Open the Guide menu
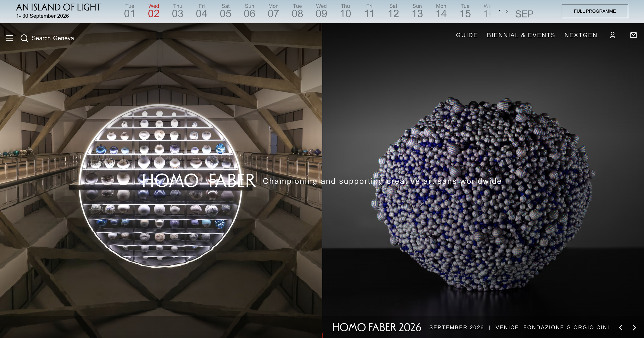644x338 pixels. [x=467, y=35]
